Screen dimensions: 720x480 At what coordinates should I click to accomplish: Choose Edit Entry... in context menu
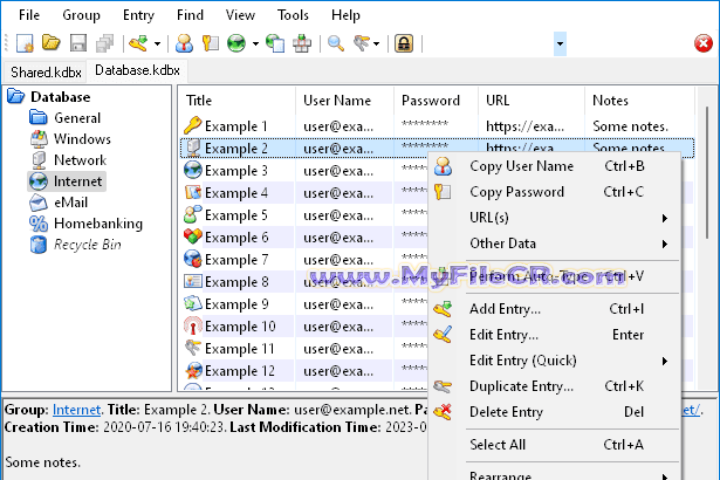coord(555,335)
